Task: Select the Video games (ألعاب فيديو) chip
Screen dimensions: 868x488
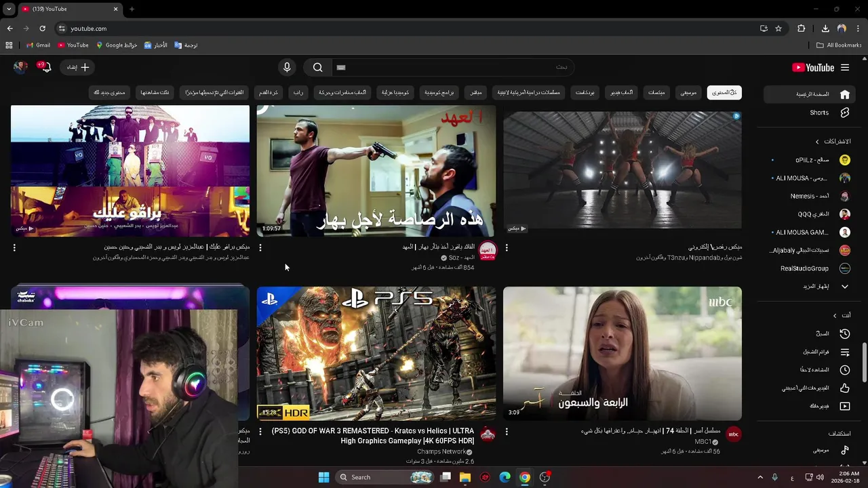Action: tap(622, 92)
